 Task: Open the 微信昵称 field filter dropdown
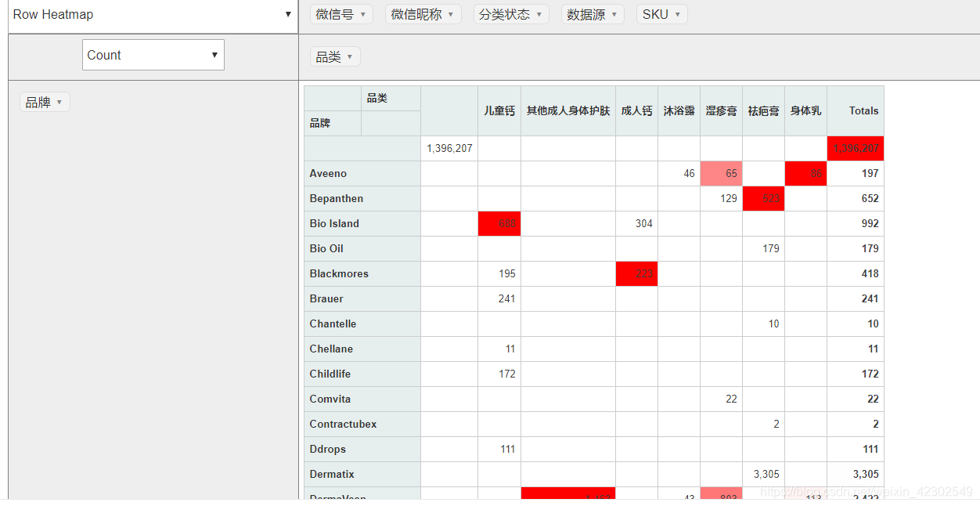423,13
